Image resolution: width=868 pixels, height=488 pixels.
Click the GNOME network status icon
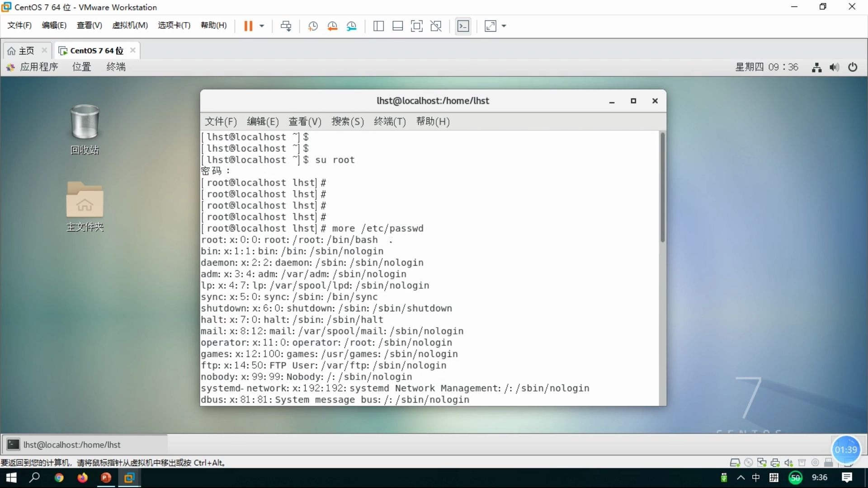816,67
